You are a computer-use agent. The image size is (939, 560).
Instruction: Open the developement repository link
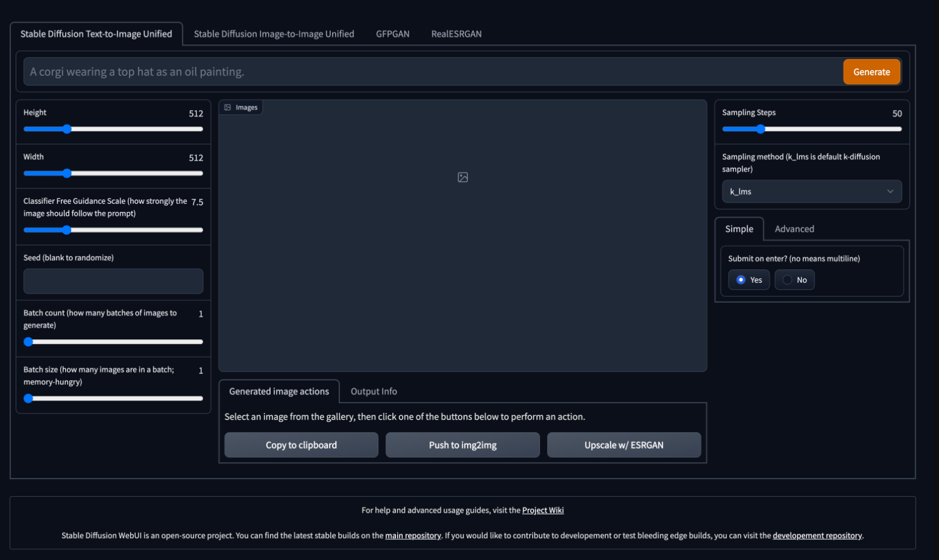817,536
